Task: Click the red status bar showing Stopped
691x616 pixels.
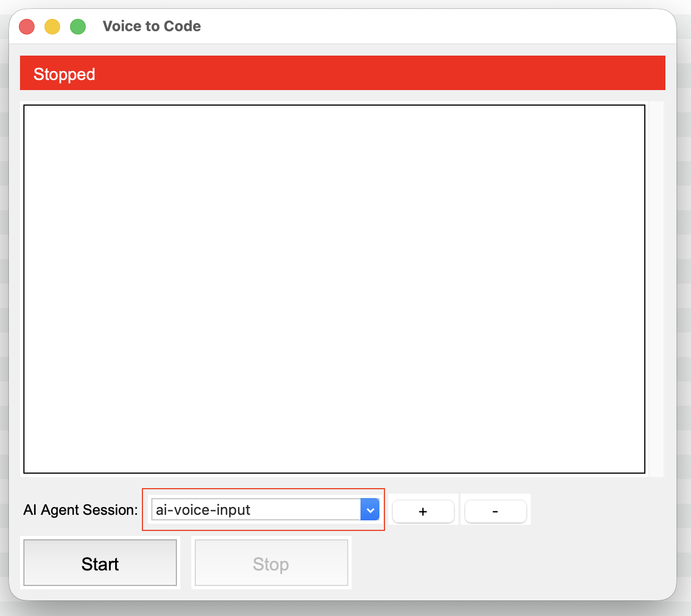Action: pos(342,72)
